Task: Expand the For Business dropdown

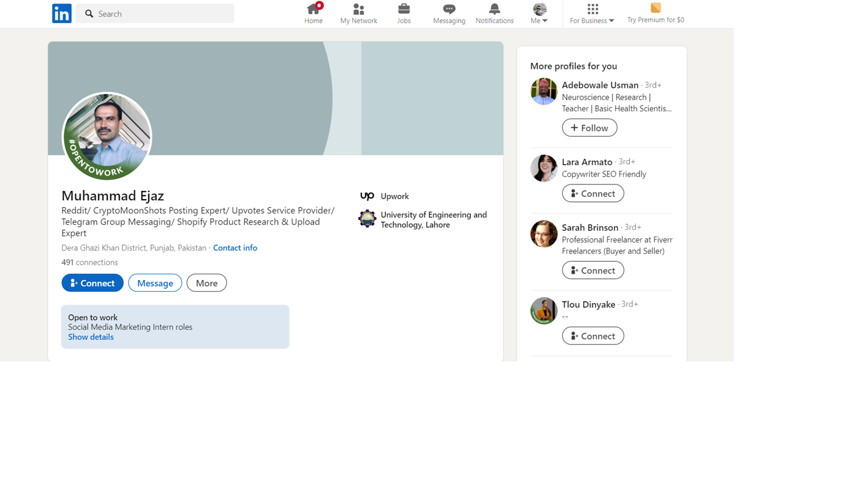Action: [x=592, y=20]
